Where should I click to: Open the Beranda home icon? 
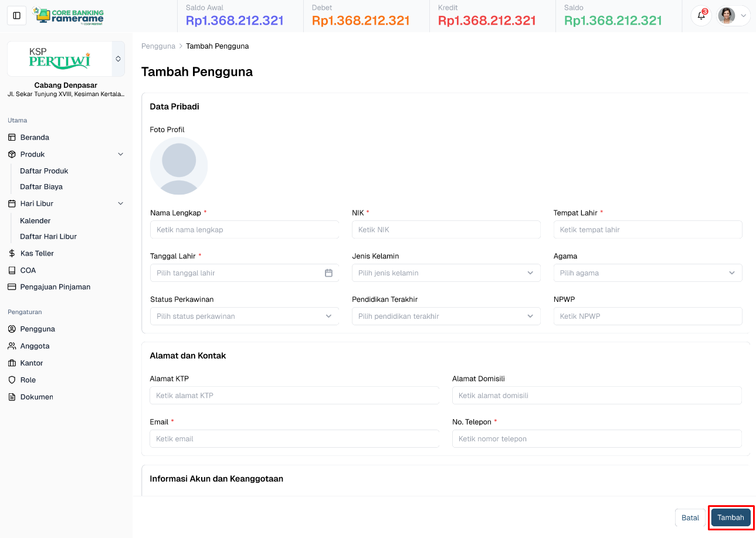click(x=12, y=137)
